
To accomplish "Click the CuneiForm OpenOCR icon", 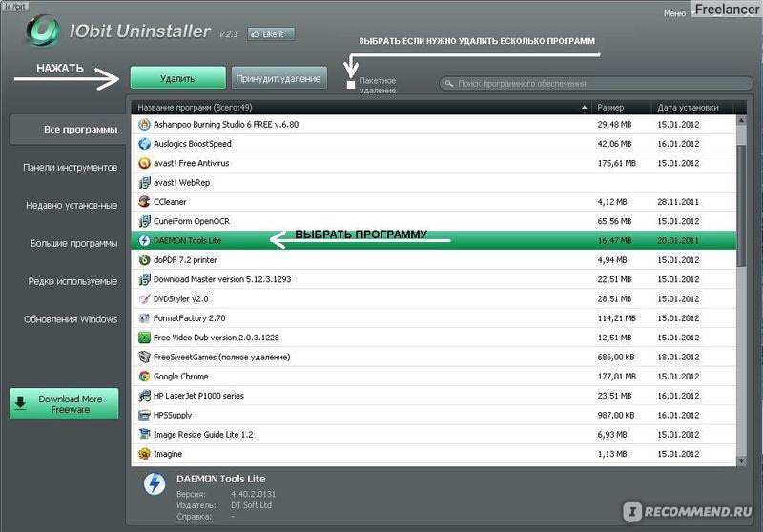I will [x=145, y=221].
